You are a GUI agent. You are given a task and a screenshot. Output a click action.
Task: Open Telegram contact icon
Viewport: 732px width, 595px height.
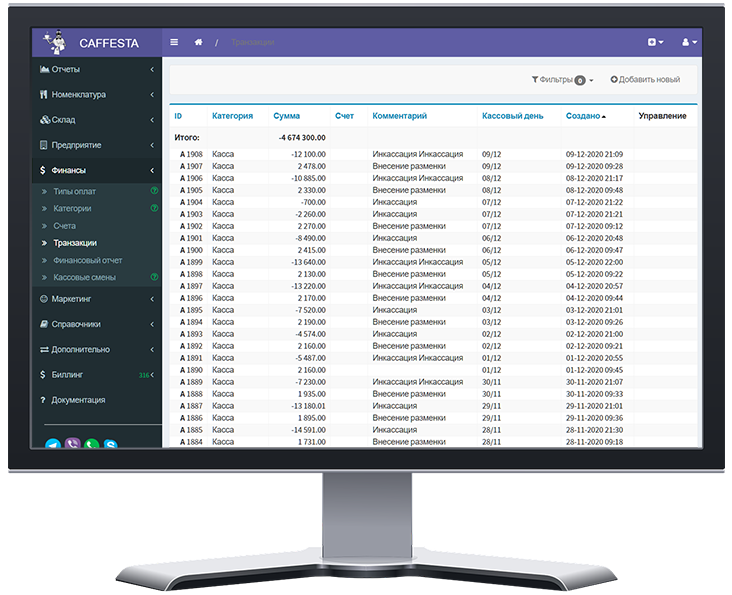coord(53,443)
